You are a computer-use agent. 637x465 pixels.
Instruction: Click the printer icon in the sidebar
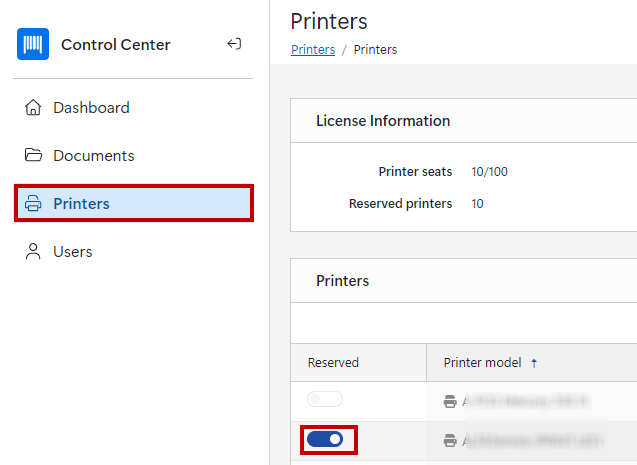[x=33, y=204]
